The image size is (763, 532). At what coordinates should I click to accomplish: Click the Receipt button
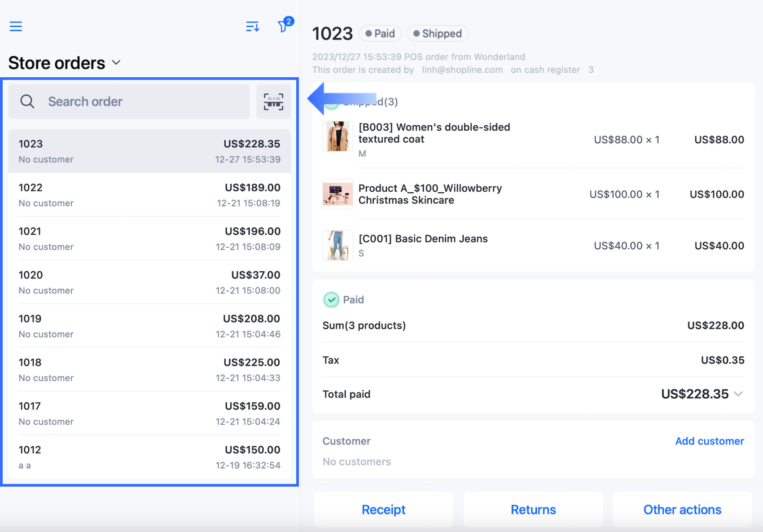[383, 510]
